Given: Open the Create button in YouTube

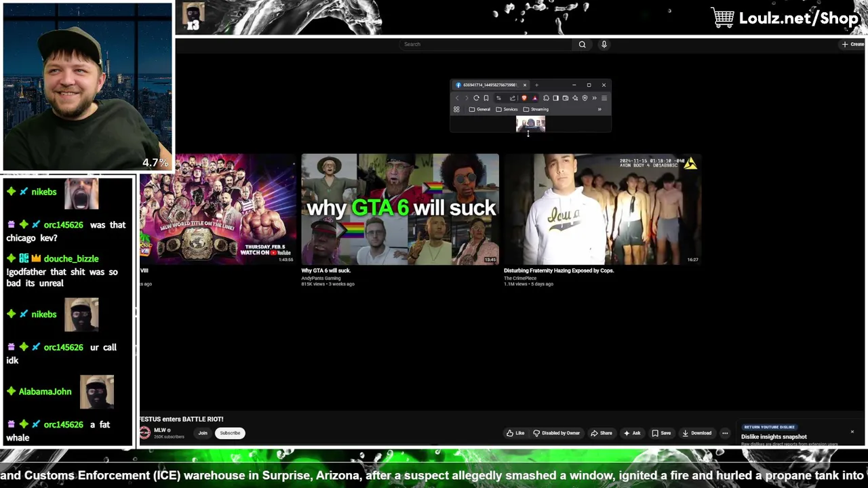Looking at the screenshot, I should (x=853, y=44).
